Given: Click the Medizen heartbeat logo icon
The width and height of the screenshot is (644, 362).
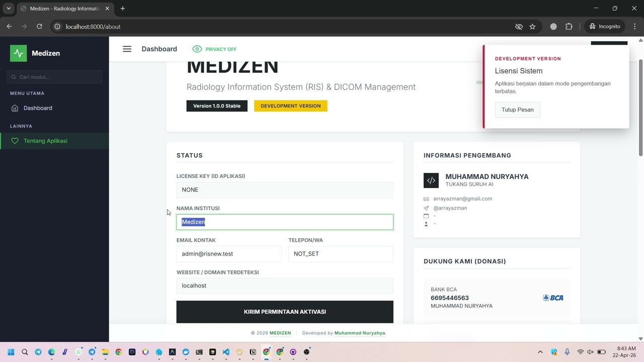Looking at the screenshot, I should (19, 53).
